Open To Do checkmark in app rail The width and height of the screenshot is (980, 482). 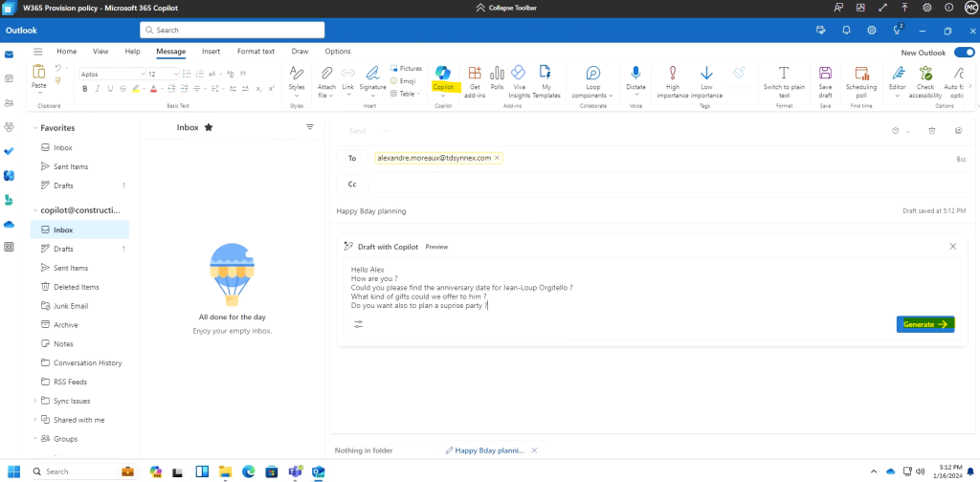coord(9,151)
